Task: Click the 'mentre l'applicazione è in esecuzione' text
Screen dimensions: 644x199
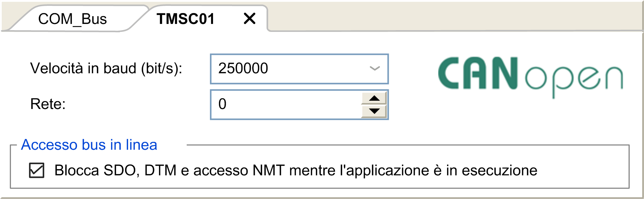Action: pos(413,170)
